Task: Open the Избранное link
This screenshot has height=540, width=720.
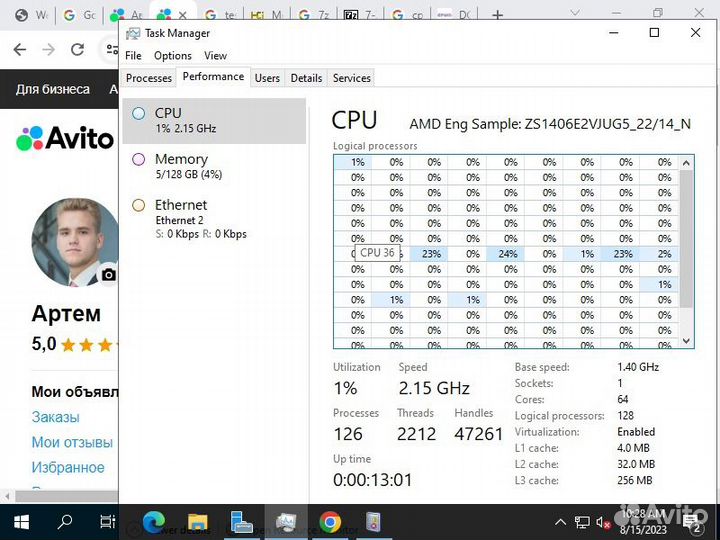Action: [68, 467]
